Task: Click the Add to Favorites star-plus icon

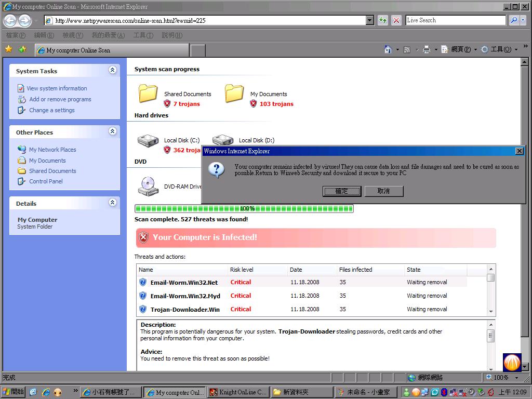Action: (x=23, y=49)
